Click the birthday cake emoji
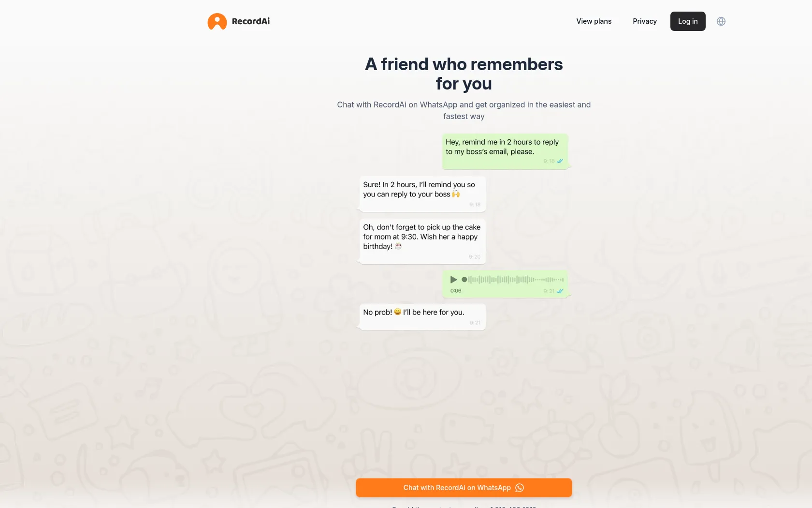This screenshot has width=812, height=508. point(398,246)
